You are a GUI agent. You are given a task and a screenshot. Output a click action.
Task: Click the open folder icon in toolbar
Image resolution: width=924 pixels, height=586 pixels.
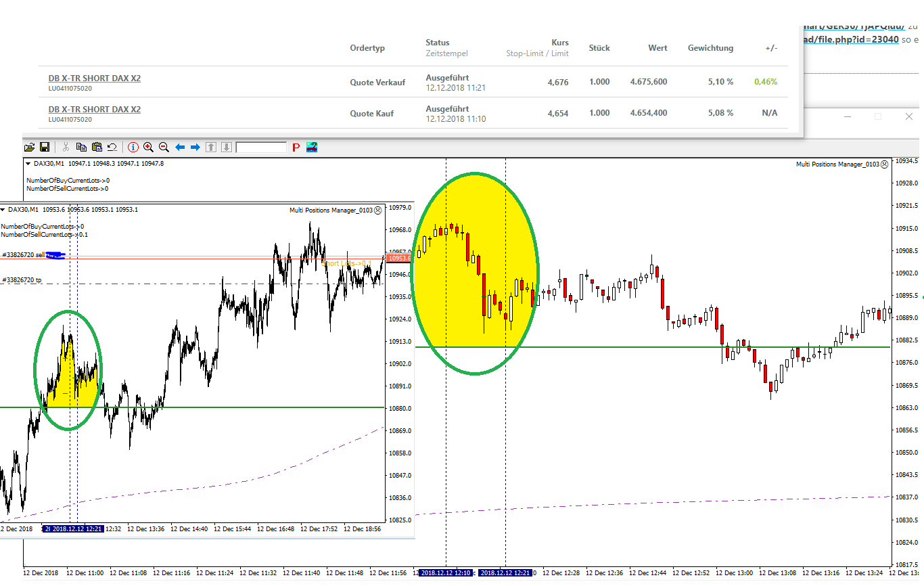29,147
